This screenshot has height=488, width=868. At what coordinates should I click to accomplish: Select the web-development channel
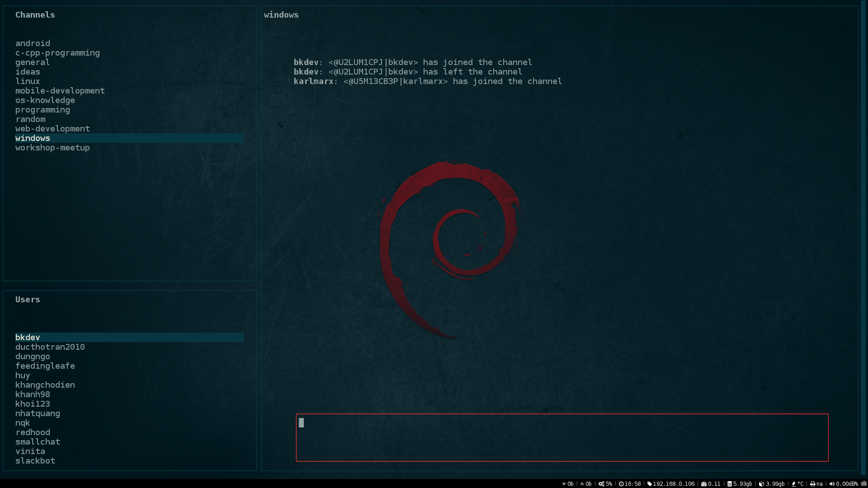click(52, 129)
